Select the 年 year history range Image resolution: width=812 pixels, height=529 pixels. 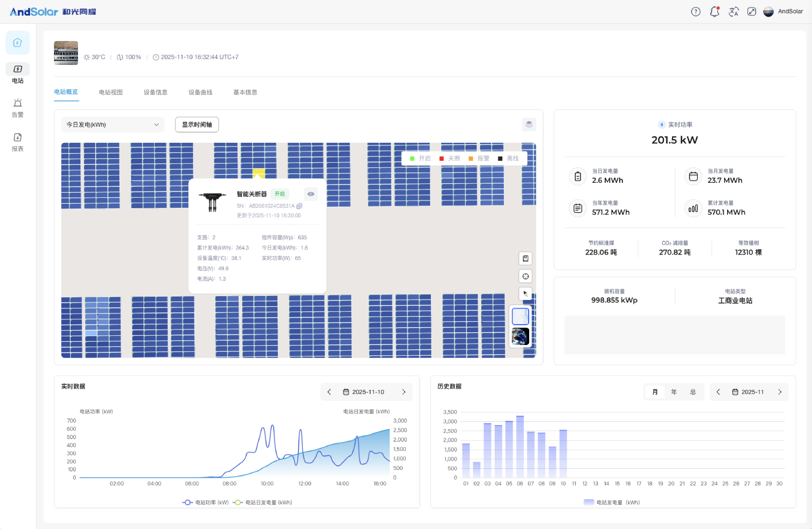coord(674,392)
